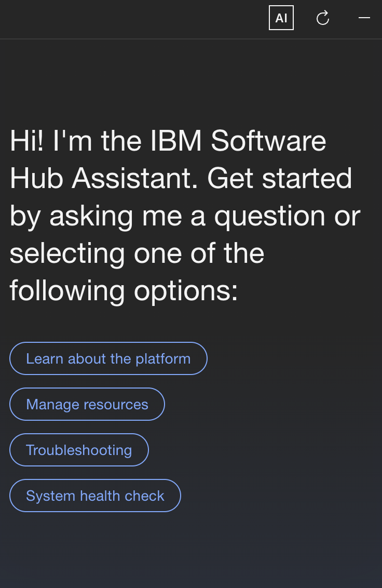The height and width of the screenshot is (588, 382).
Task: Reset the chat using the circular arrow
Action: tap(323, 18)
